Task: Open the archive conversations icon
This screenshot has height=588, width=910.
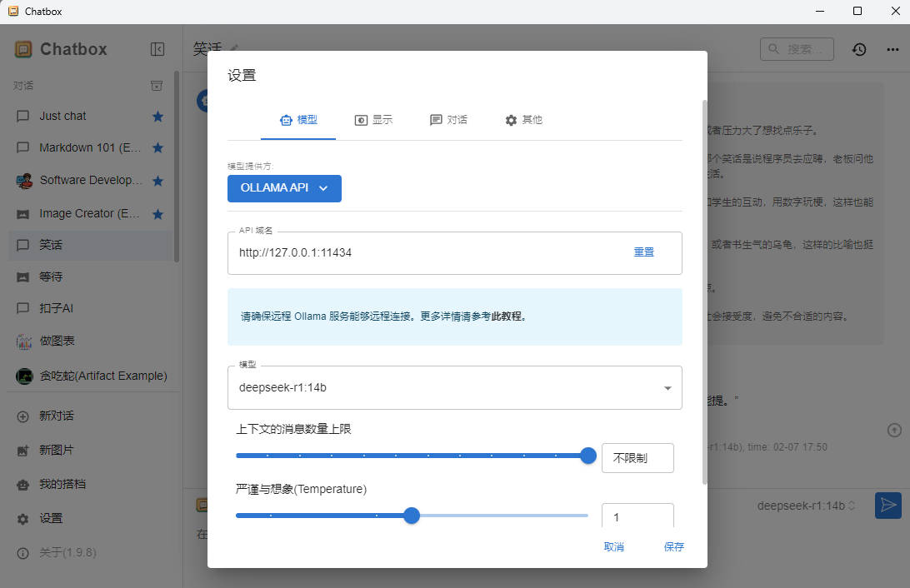Action: (157, 86)
